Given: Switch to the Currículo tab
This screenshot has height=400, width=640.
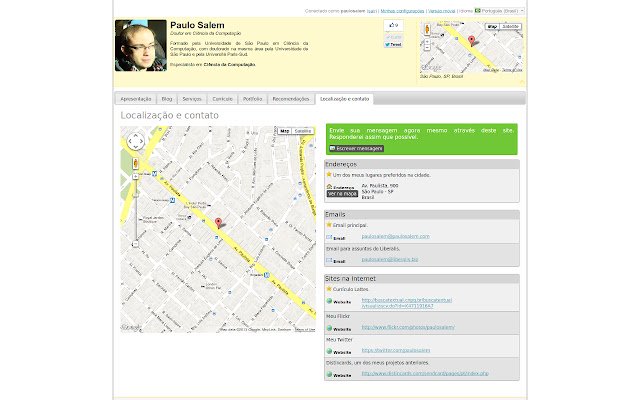Looking at the screenshot, I should click(x=222, y=99).
